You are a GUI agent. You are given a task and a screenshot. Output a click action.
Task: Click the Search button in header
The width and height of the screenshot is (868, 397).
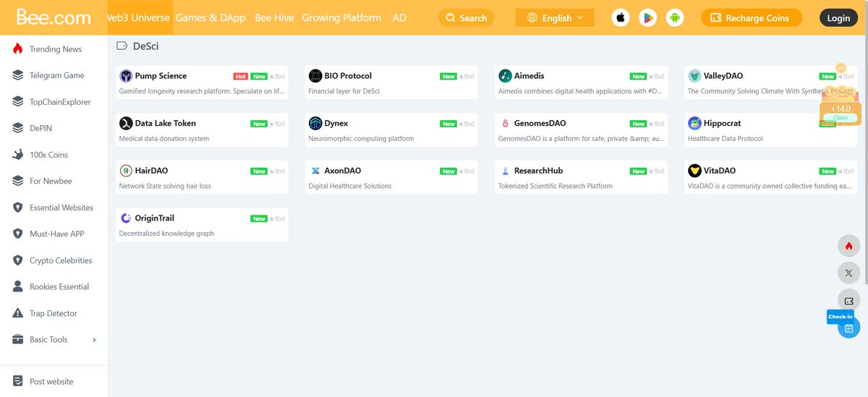[x=466, y=17]
